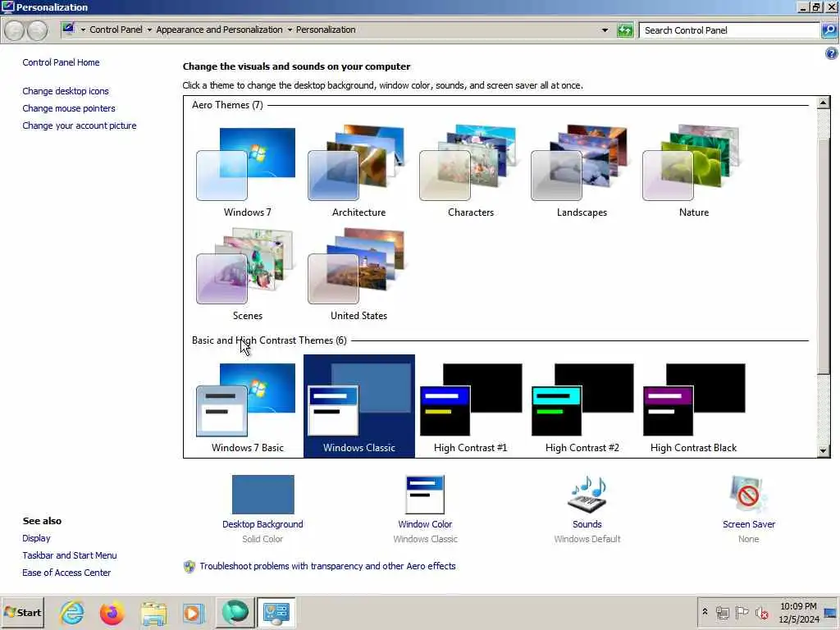This screenshot has height=630, width=840.
Task: Click the Desktop Background text link
Action: click(x=262, y=524)
